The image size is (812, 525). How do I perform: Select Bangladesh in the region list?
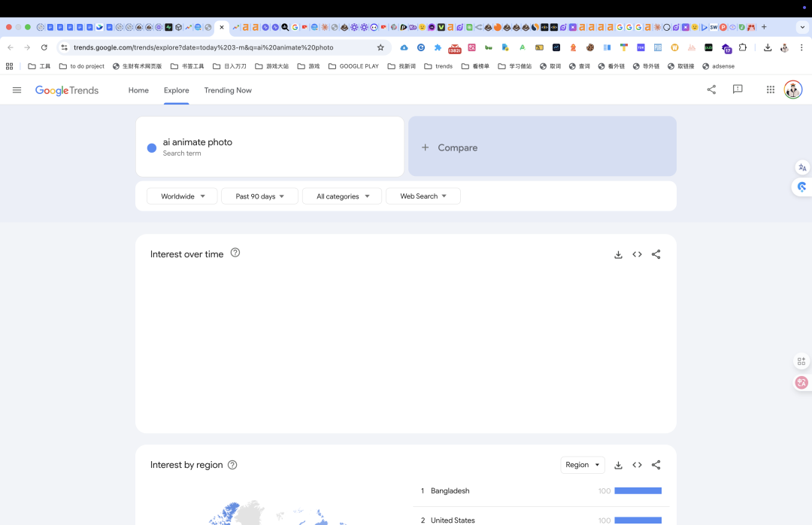[450, 491]
